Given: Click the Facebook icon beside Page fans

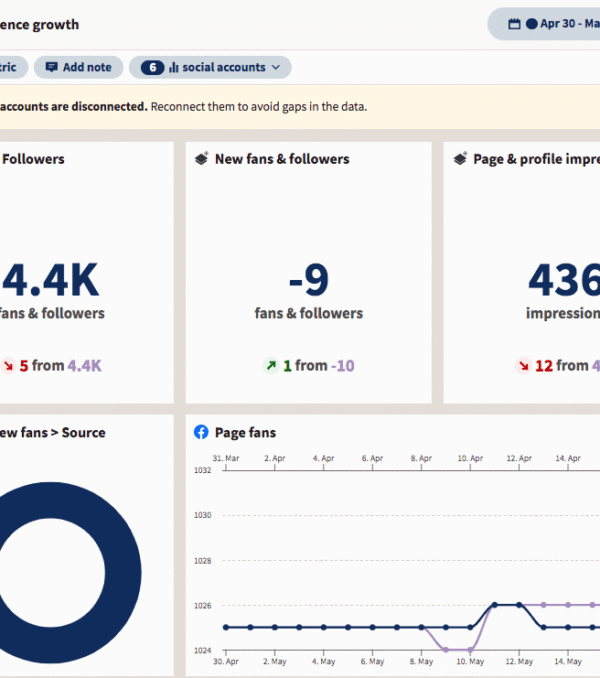Looking at the screenshot, I should (201, 432).
